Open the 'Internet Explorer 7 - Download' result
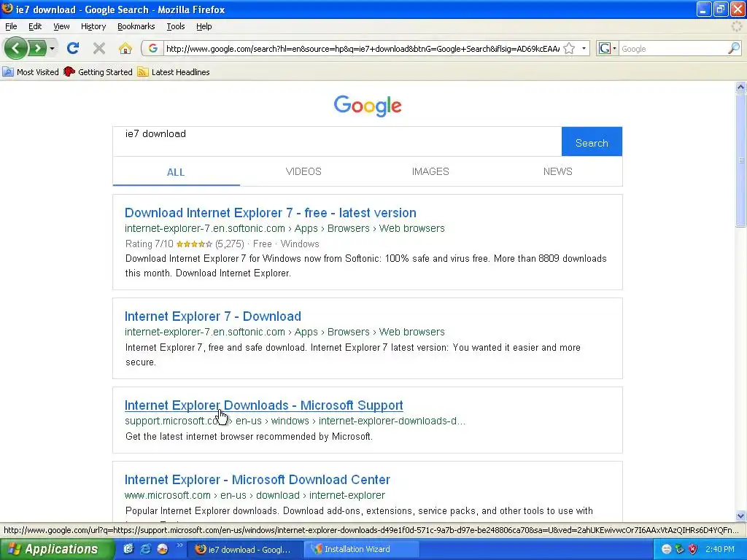 pyautogui.click(x=213, y=316)
